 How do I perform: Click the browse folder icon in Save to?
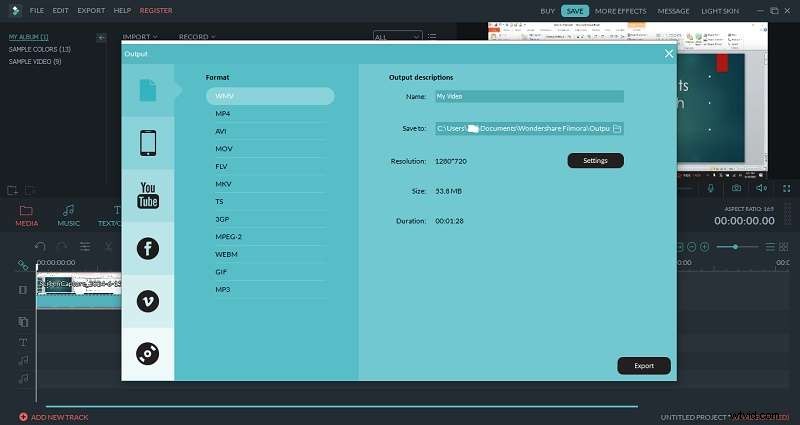[x=617, y=129]
